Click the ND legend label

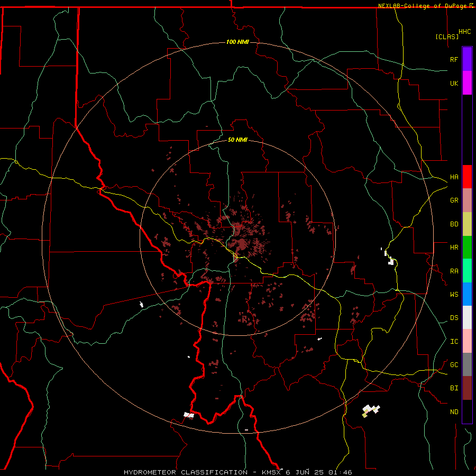[454, 411]
